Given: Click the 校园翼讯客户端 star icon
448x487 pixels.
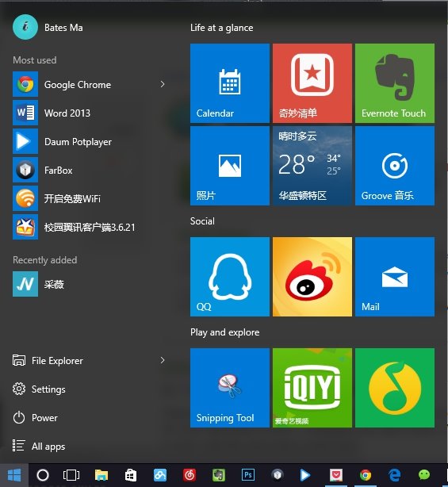Looking at the screenshot, I should (25, 227).
